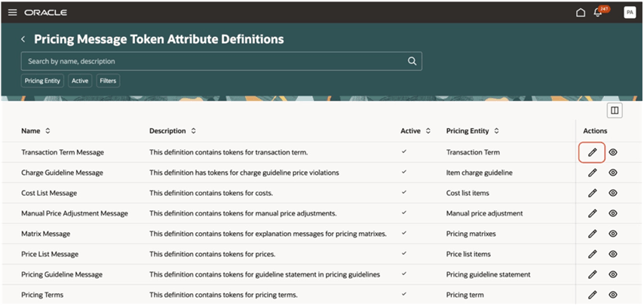The image size is (644, 306).
Task: Click description about explanation messages for pricing matrixes
Action: (268, 234)
